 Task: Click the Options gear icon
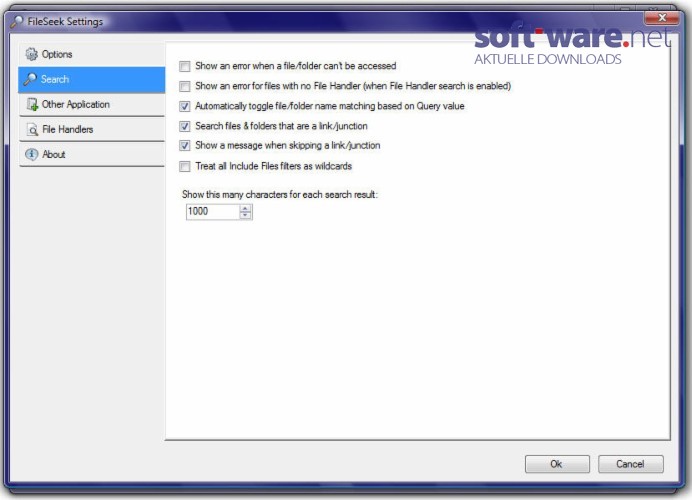click(32, 54)
